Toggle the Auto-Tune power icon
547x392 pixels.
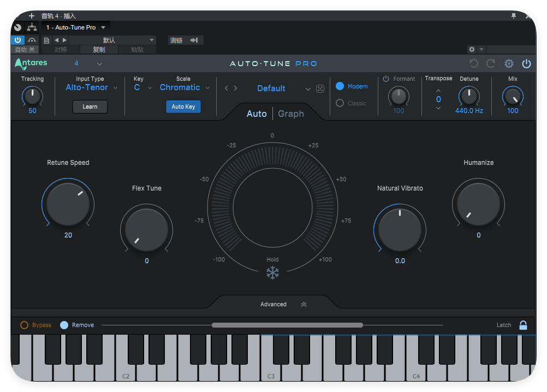tap(526, 63)
